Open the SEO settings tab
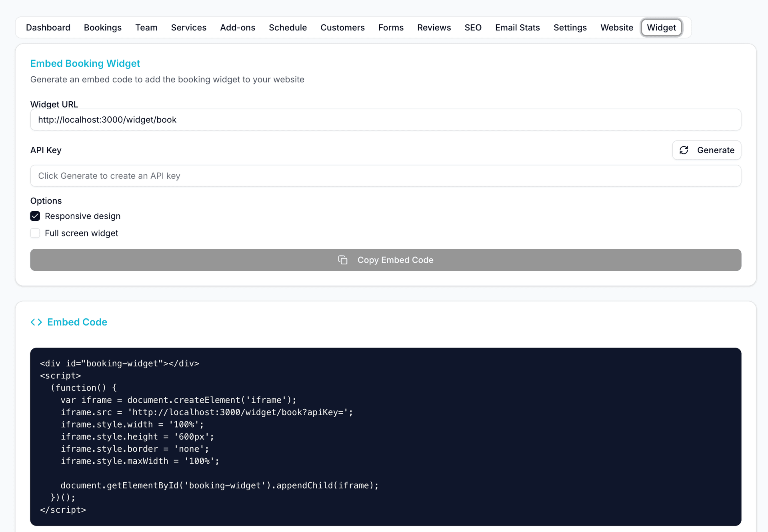 [473, 27]
